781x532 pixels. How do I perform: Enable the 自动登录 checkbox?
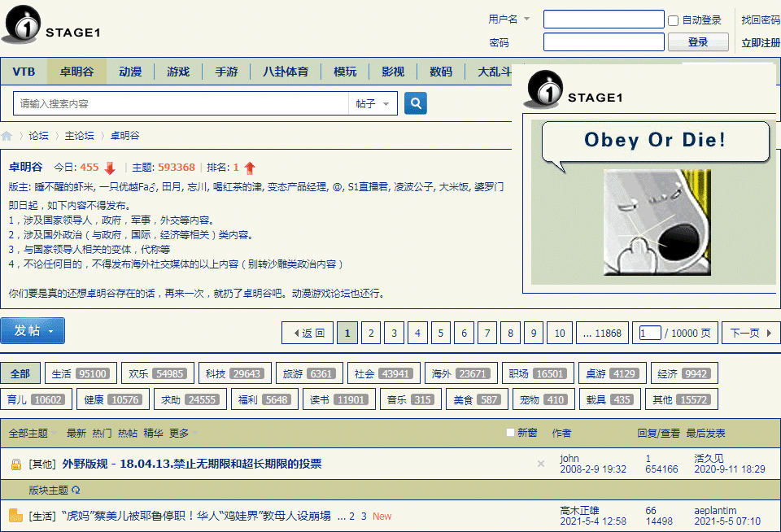click(x=673, y=20)
